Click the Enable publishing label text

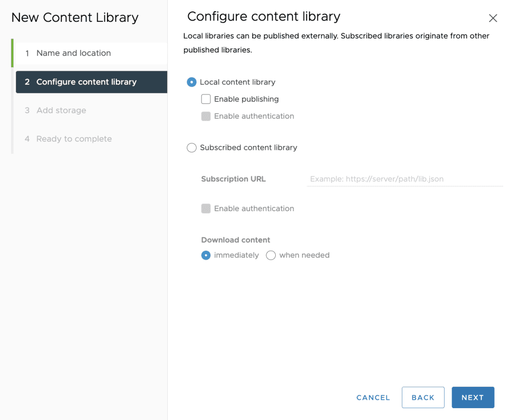[x=247, y=99]
